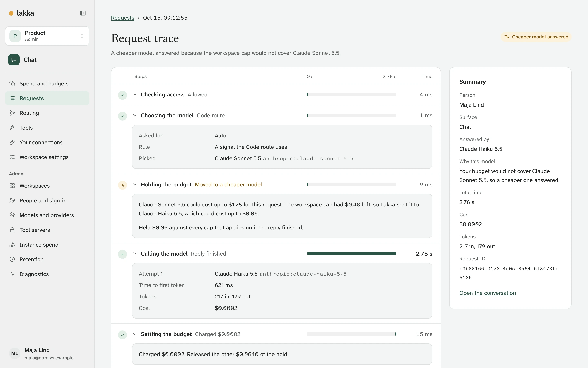Click the dash marker beside Checking access

click(x=135, y=94)
